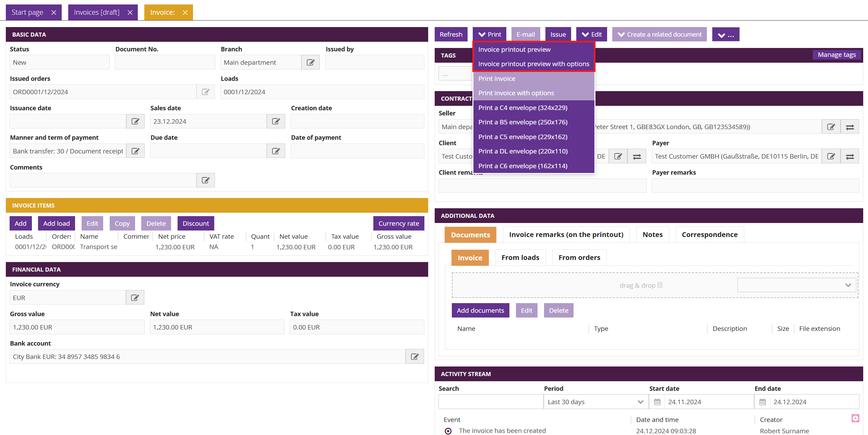This screenshot has width=868, height=435.
Task: Choose Invoice printout preview with options
Action: (x=533, y=64)
